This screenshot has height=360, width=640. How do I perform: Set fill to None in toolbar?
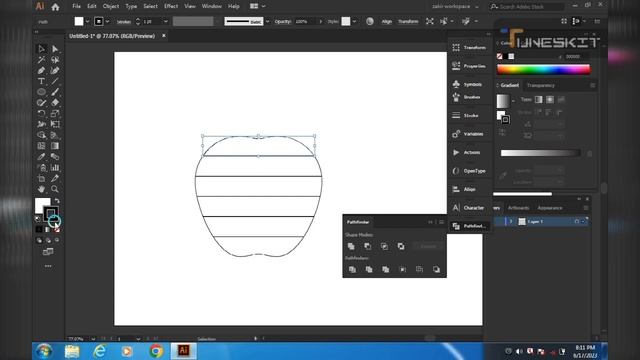[x=57, y=230]
